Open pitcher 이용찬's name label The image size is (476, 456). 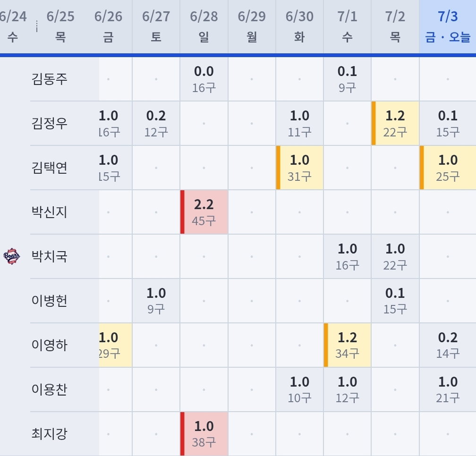(49, 389)
